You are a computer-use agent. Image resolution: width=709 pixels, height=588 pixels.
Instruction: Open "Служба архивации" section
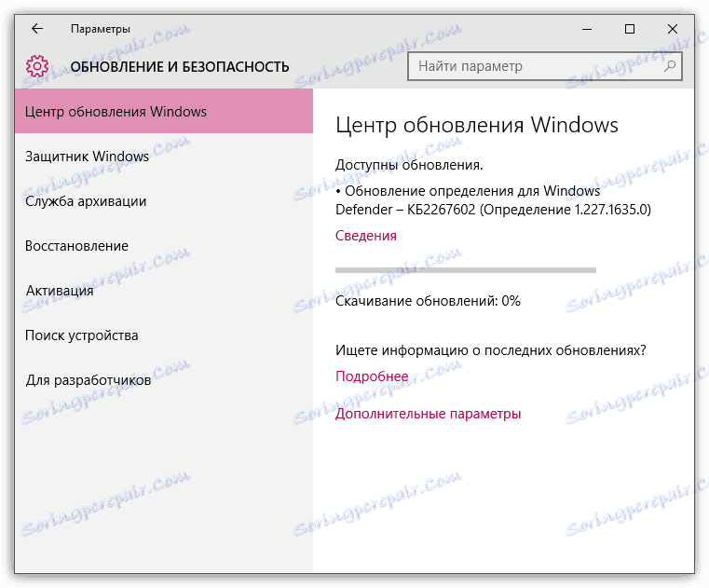pos(164,201)
